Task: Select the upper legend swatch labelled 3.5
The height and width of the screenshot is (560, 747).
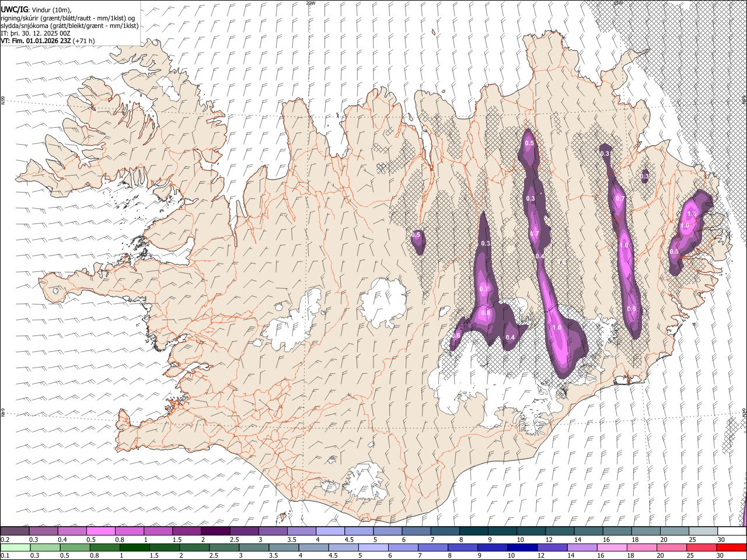Action: [301, 531]
